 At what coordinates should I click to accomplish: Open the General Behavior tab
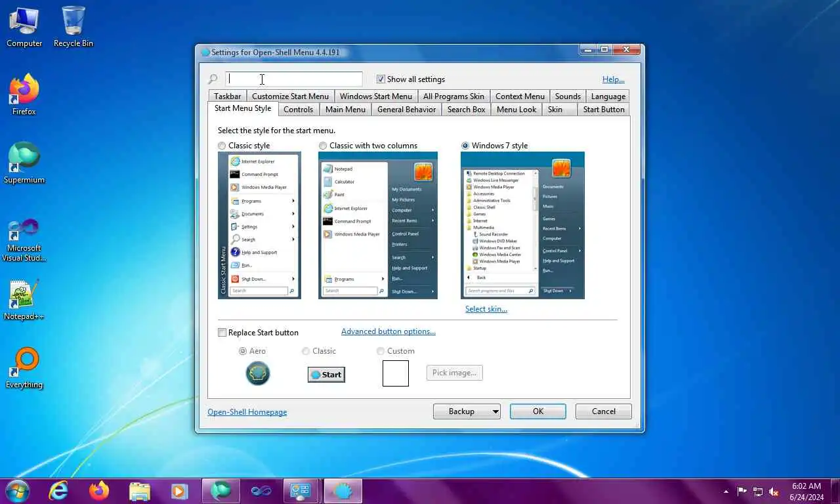pyautogui.click(x=406, y=110)
